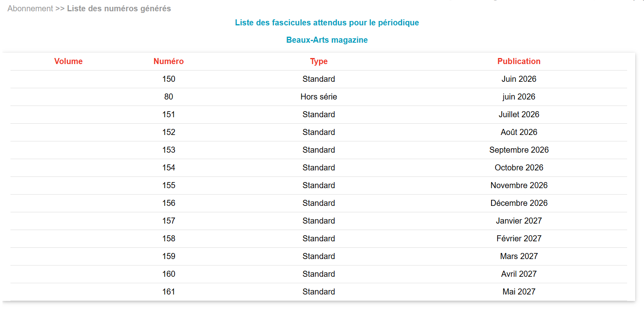Click the Août 2026 publication cell

(x=519, y=132)
